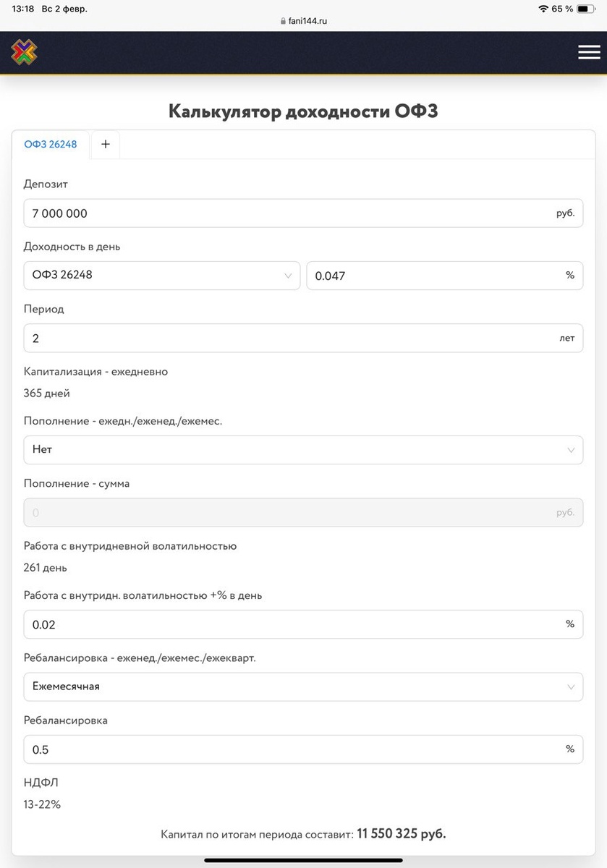Tap the disabled Пополнение сумма field
Viewport: 607px width, 868px height.
click(x=289, y=513)
